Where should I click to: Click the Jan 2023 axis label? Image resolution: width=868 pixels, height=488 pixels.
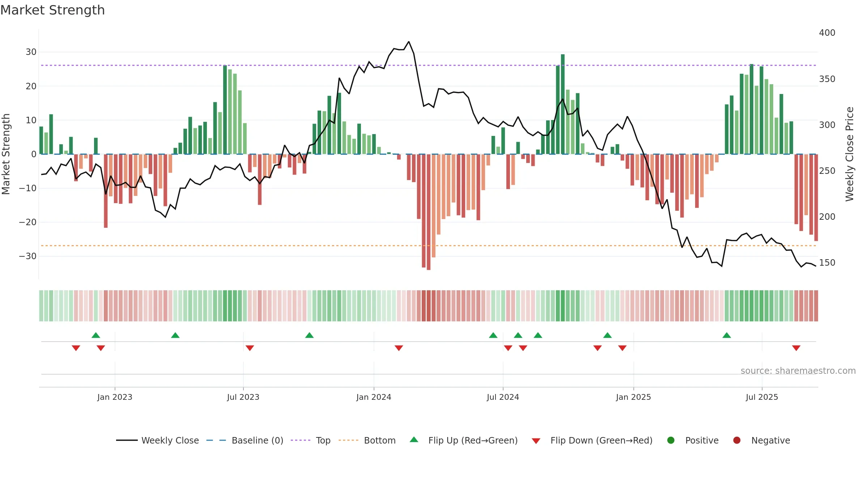(x=115, y=397)
